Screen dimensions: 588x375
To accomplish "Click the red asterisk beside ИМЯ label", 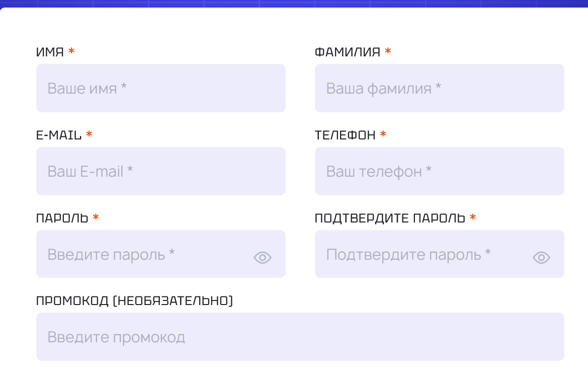I will tap(71, 51).
